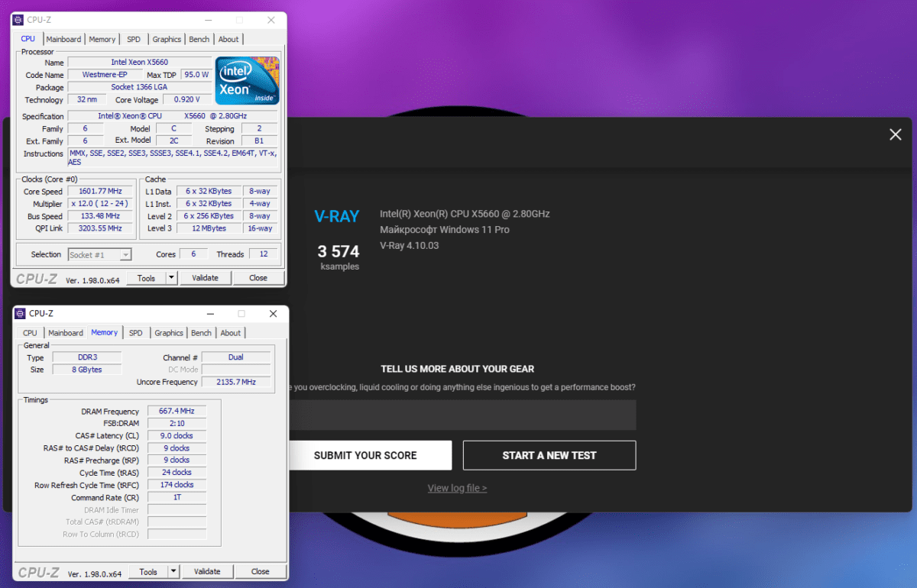The image size is (917, 588).
Task: Close the V-Ray results panel with X
Action: point(896,134)
